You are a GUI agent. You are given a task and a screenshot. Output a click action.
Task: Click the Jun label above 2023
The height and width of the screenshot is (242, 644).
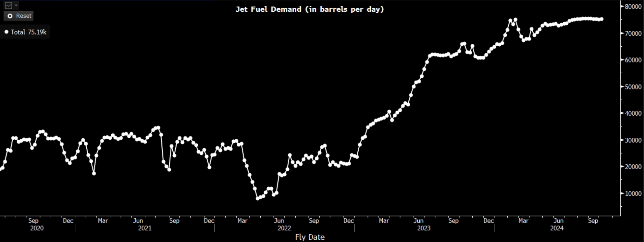coord(418,221)
